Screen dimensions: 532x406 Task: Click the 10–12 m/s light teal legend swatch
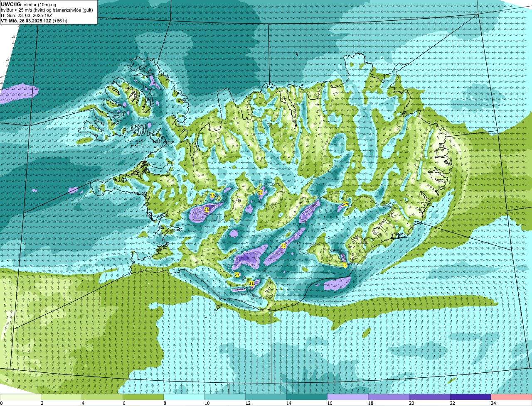225,397
